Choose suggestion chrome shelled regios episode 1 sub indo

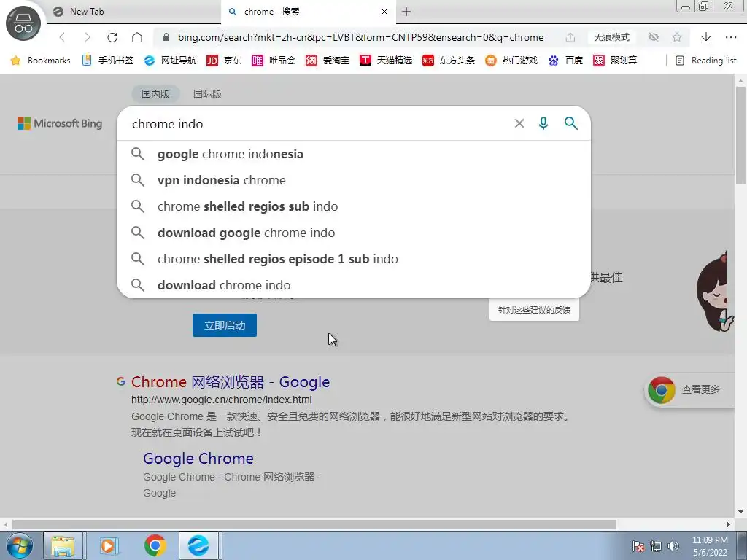(x=354, y=259)
